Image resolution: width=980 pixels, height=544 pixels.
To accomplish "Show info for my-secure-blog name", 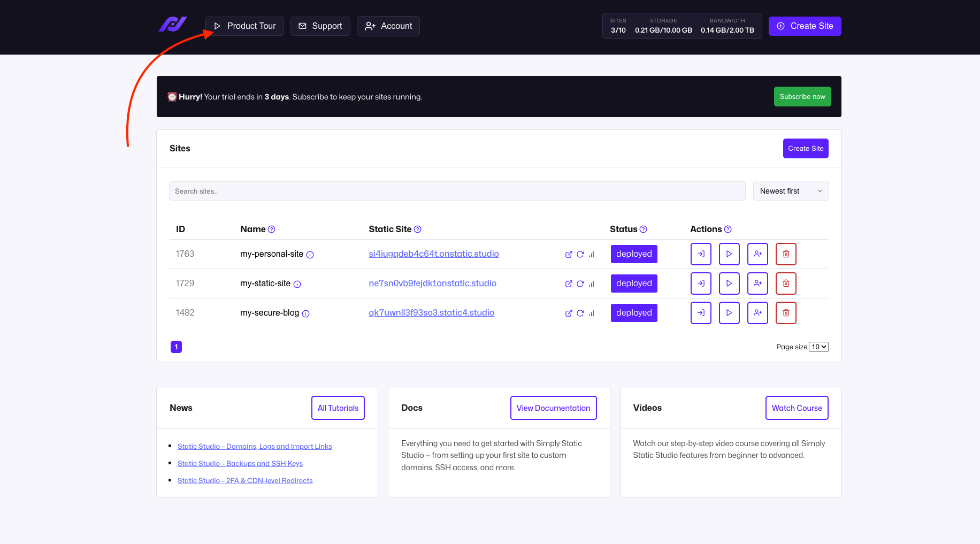I will point(305,314).
